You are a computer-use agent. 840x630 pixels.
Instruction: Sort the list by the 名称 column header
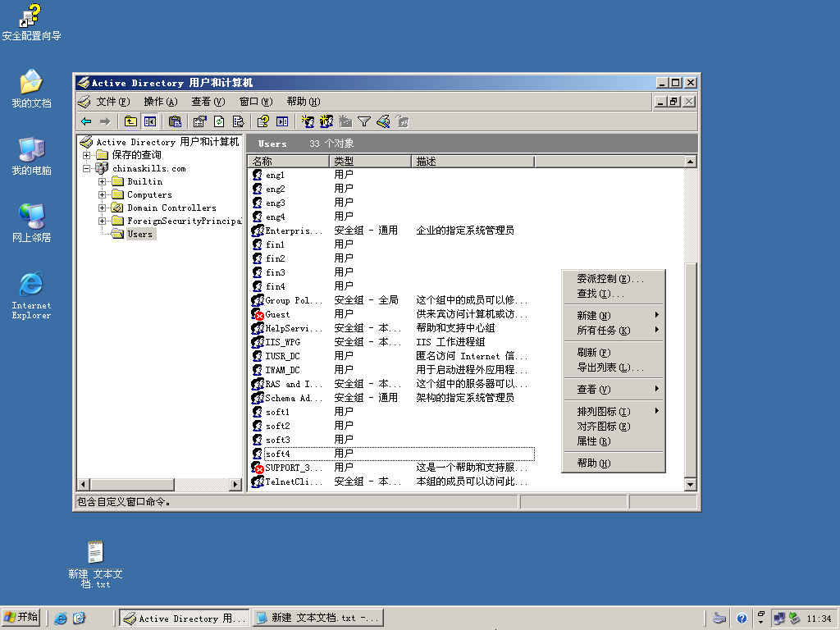[289, 162]
